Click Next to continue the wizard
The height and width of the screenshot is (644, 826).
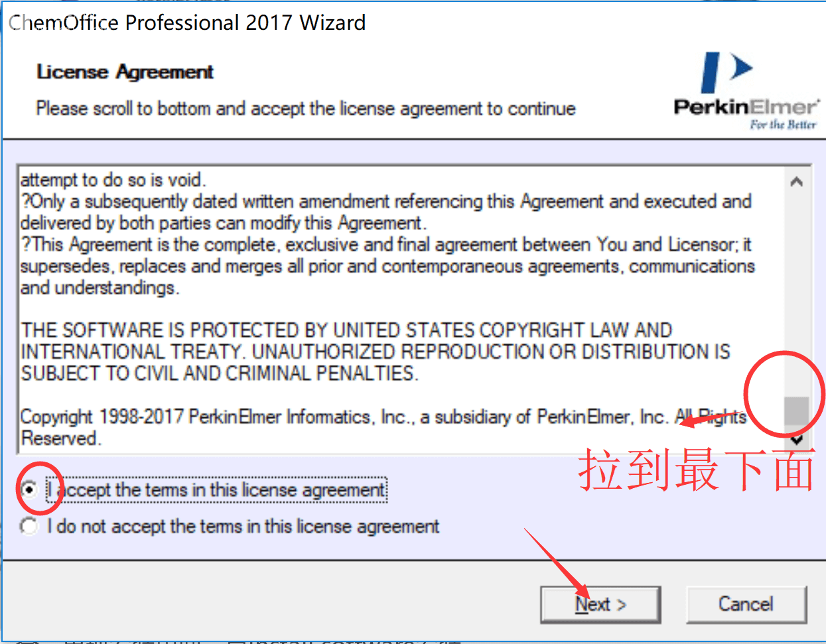point(600,604)
